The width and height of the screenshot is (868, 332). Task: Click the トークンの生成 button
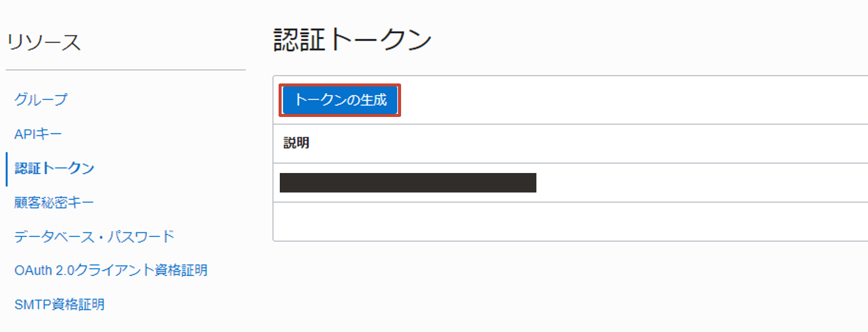(x=340, y=101)
